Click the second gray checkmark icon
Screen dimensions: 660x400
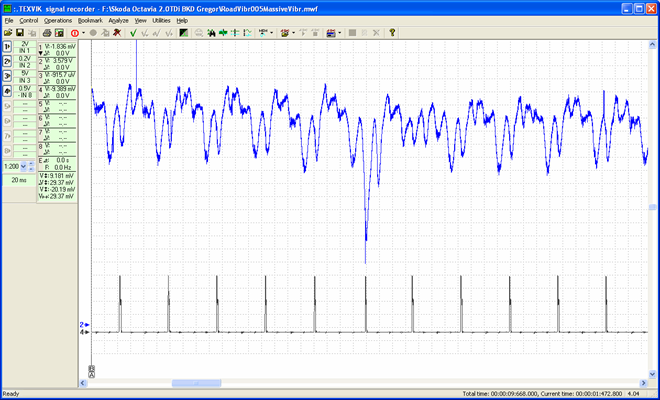145,33
